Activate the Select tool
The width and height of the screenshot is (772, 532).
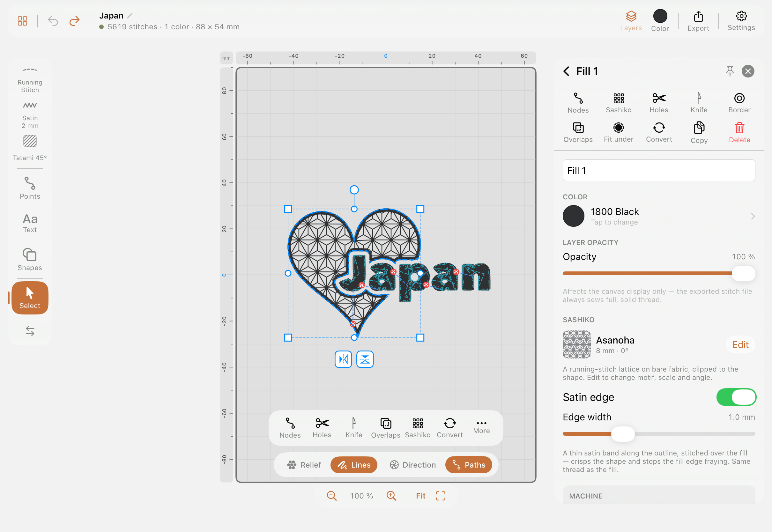(x=30, y=298)
